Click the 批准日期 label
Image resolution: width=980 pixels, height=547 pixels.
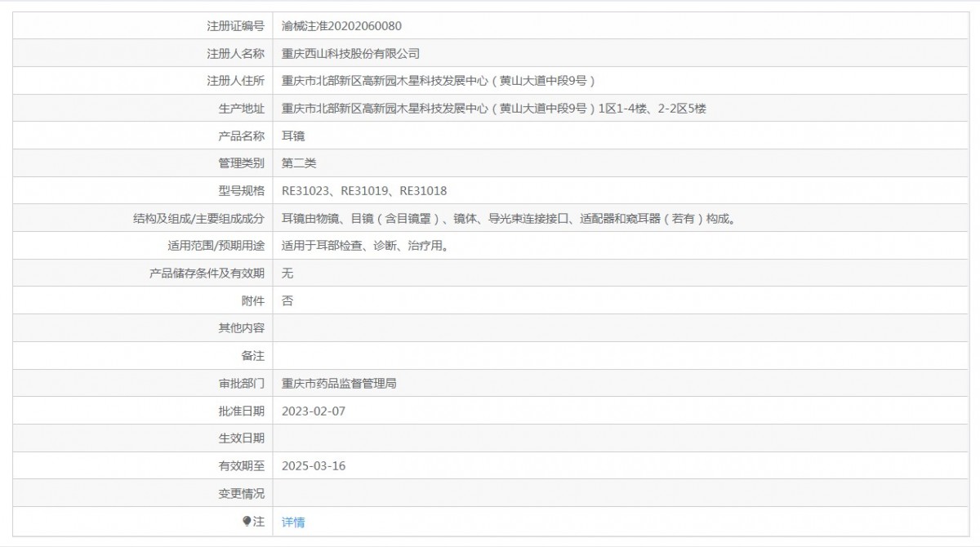[x=242, y=411]
